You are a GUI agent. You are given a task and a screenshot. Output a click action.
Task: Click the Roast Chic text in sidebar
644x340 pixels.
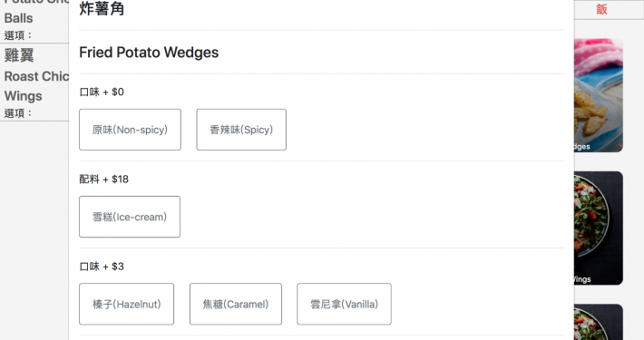(36, 76)
